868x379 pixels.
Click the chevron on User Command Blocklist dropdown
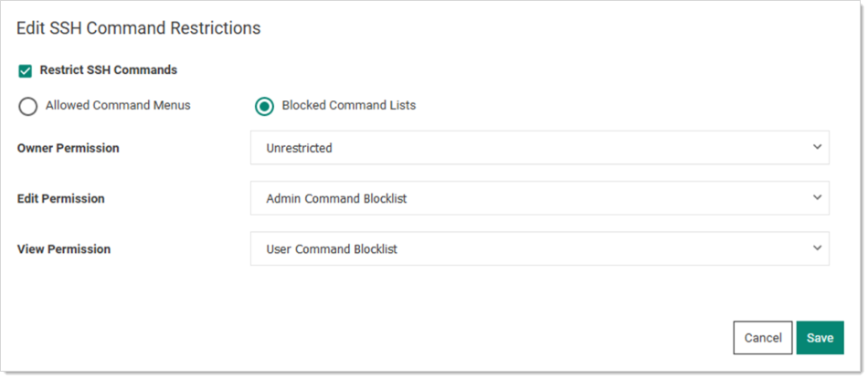[817, 247]
